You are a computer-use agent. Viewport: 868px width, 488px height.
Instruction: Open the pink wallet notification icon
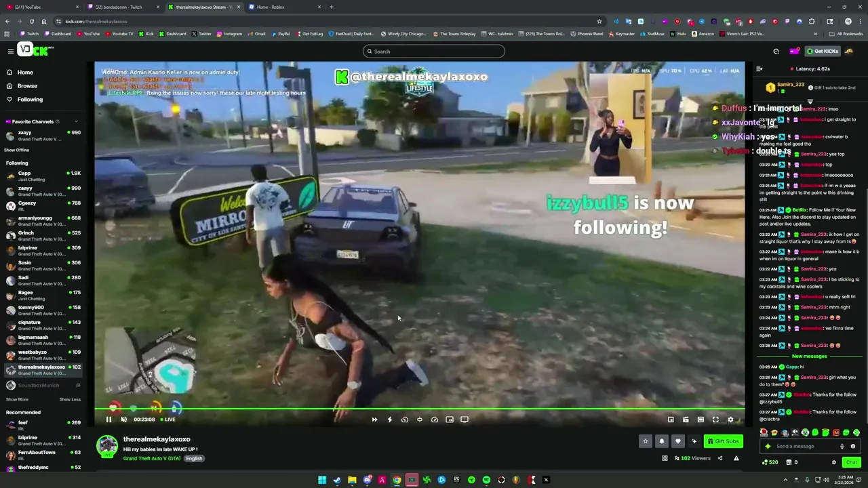[794, 51]
